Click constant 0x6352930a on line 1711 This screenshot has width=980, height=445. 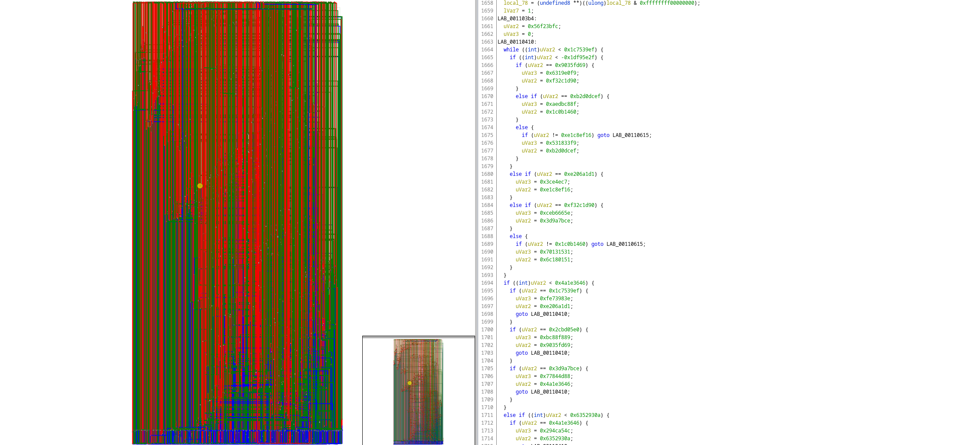(585, 415)
